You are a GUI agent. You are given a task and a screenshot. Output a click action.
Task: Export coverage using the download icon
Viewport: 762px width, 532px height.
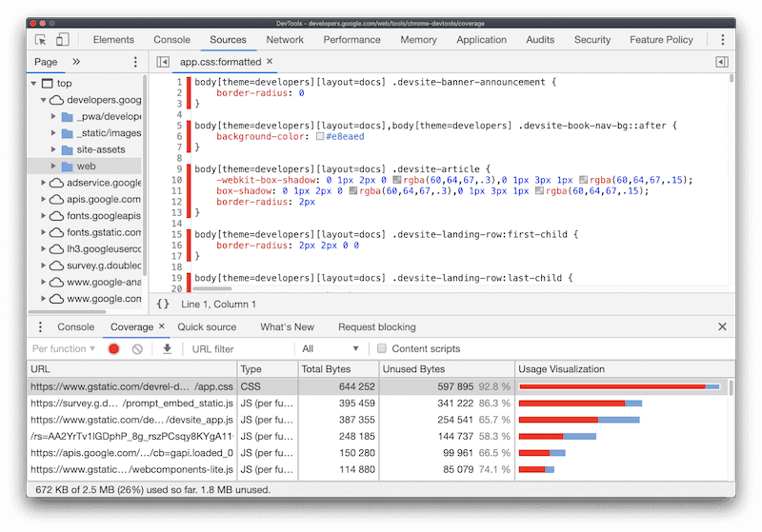pos(167,349)
